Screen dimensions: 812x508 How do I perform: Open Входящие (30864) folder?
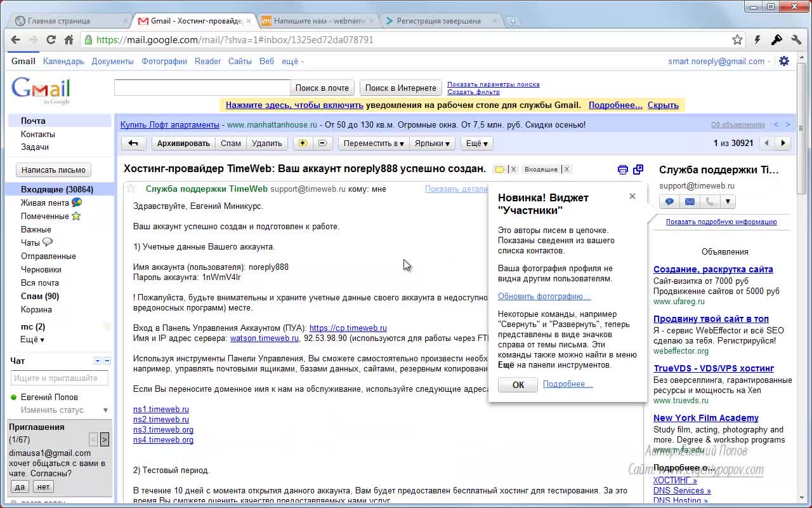57,189
